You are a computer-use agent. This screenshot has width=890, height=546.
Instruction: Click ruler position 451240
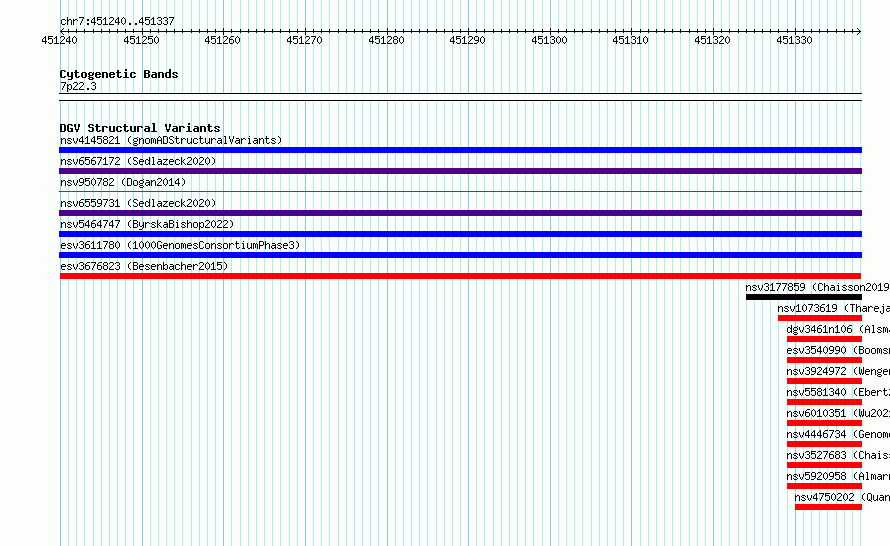coord(60,40)
